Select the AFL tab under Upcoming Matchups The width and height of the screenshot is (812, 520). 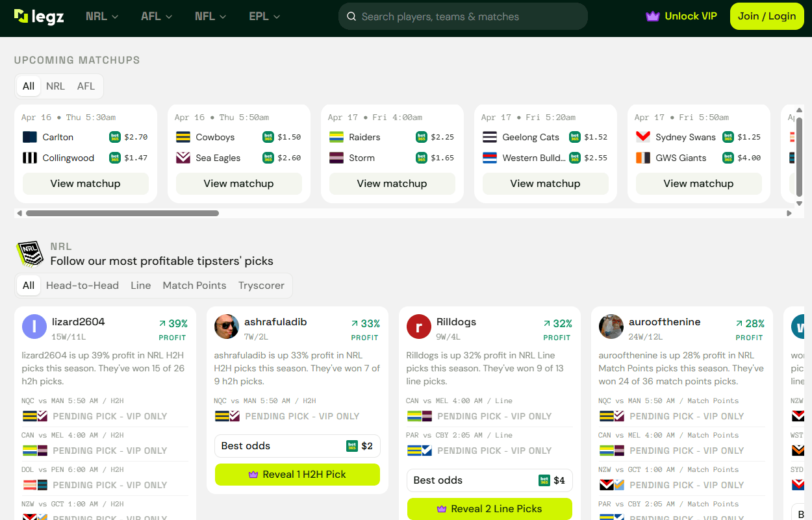(x=86, y=86)
